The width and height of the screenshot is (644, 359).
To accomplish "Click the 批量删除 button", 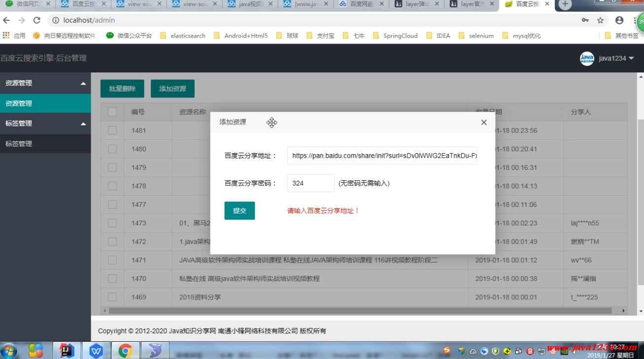I will pyautogui.click(x=122, y=89).
